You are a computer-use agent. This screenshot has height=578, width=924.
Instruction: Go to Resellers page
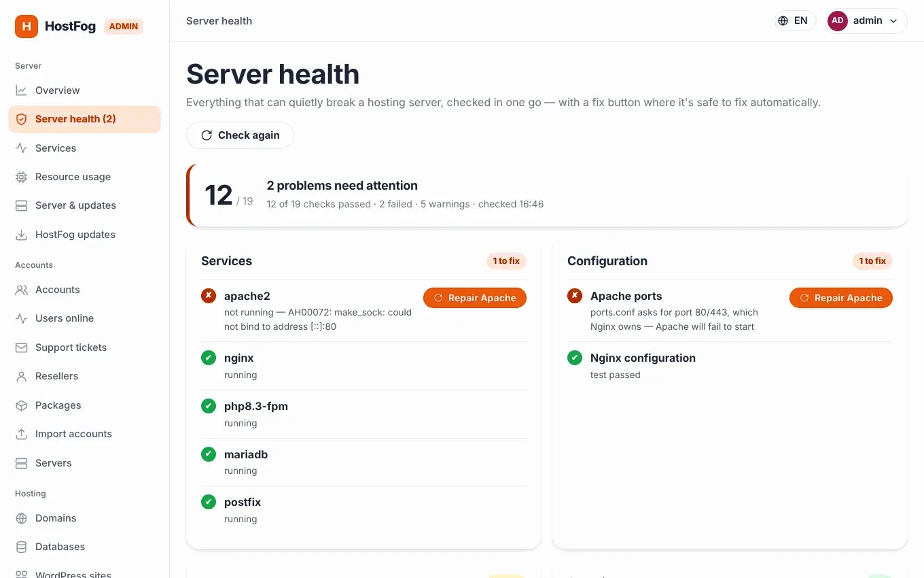tap(84, 376)
